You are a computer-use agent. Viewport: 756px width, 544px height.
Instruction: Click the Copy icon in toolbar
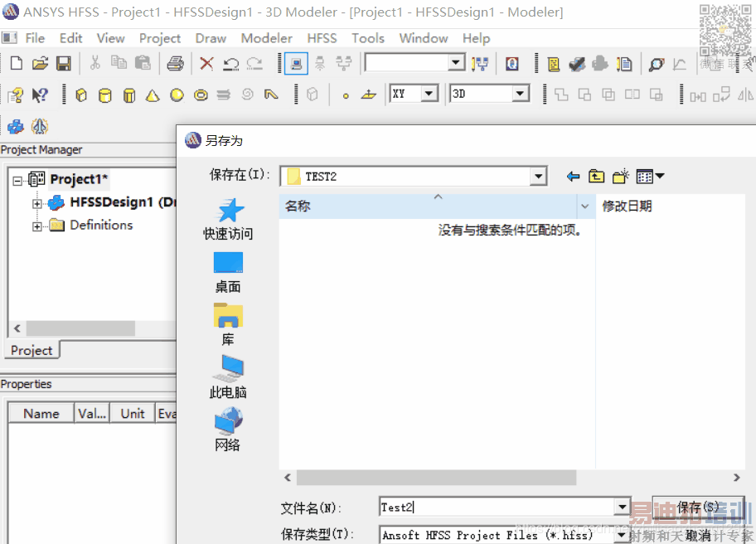point(119,63)
